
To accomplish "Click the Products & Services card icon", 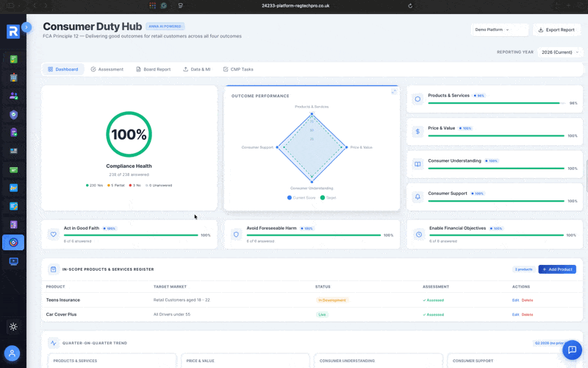I will (417, 99).
